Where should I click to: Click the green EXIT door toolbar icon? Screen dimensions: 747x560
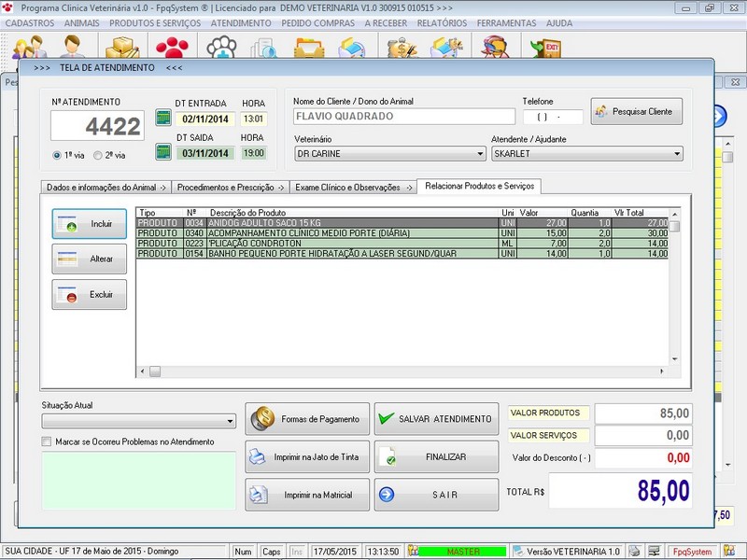point(545,48)
